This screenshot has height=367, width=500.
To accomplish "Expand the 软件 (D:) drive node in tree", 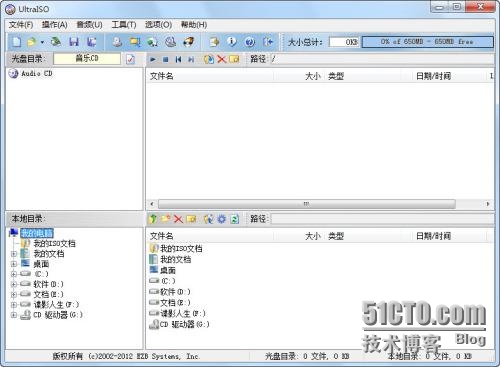I will click(x=14, y=284).
